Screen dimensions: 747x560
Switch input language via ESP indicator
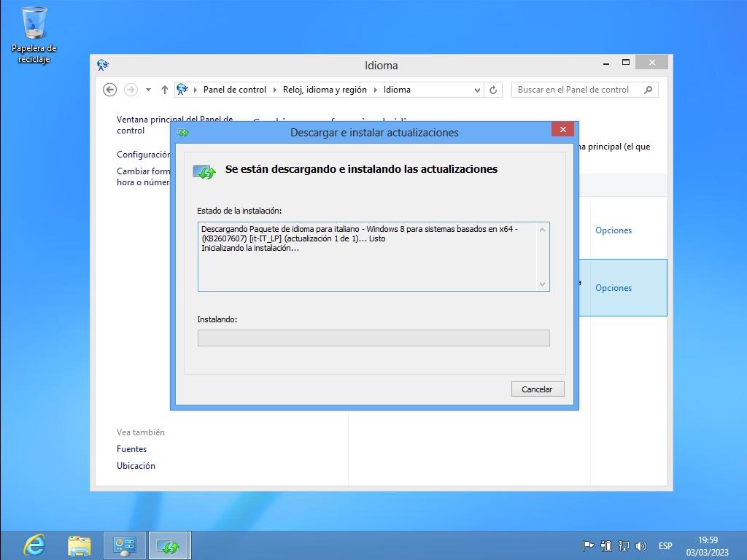(665, 545)
